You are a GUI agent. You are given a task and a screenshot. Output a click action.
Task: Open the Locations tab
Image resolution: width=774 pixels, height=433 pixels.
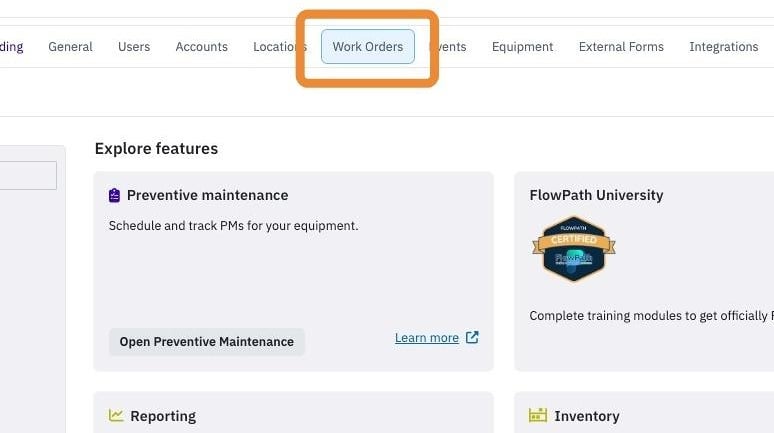coord(280,46)
